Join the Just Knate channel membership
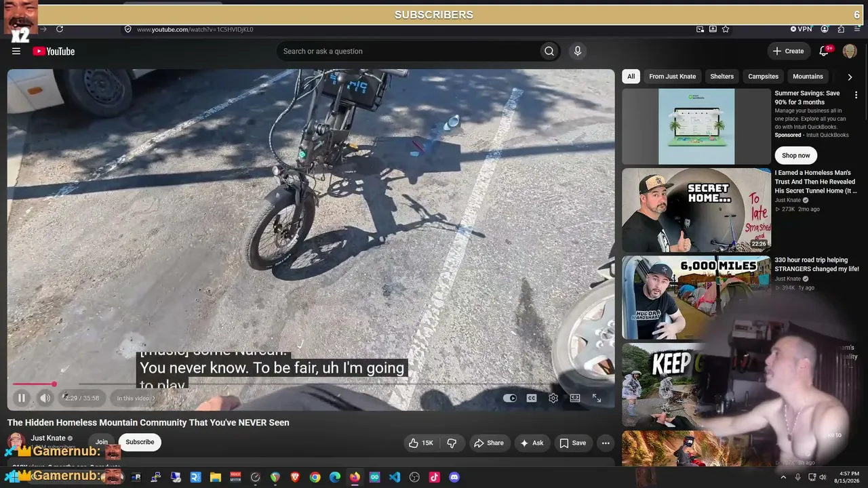This screenshot has width=868, height=488. click(102, 442)
